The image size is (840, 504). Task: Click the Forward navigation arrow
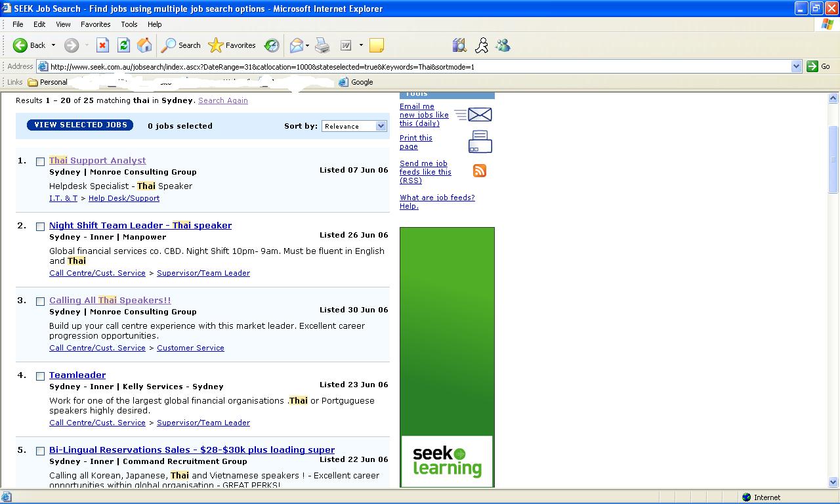point(72,45)
